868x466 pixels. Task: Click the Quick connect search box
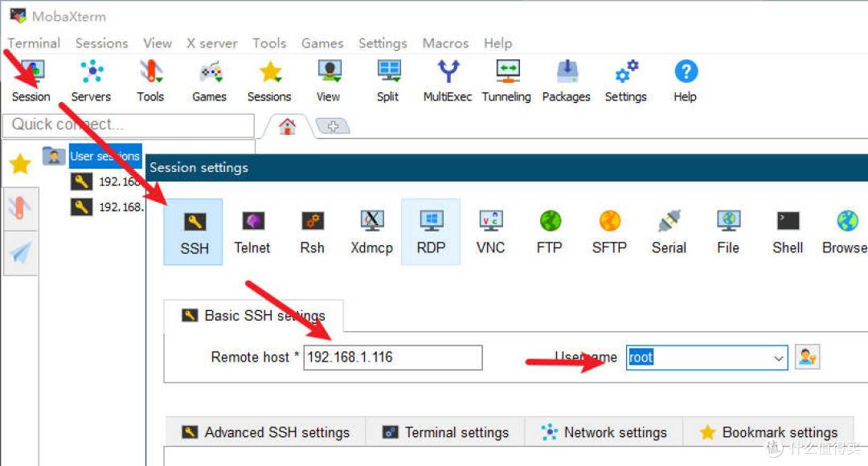point(129,125)
